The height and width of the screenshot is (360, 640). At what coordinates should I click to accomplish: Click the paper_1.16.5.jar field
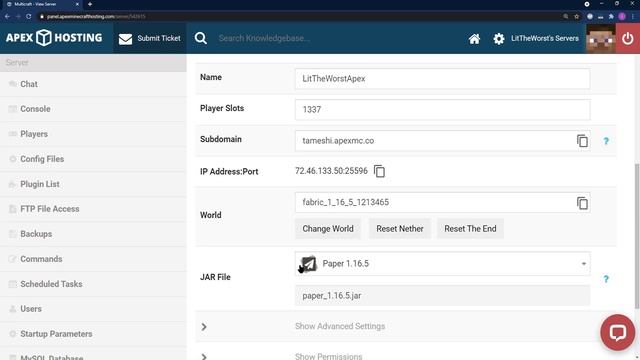coord(442,296)
